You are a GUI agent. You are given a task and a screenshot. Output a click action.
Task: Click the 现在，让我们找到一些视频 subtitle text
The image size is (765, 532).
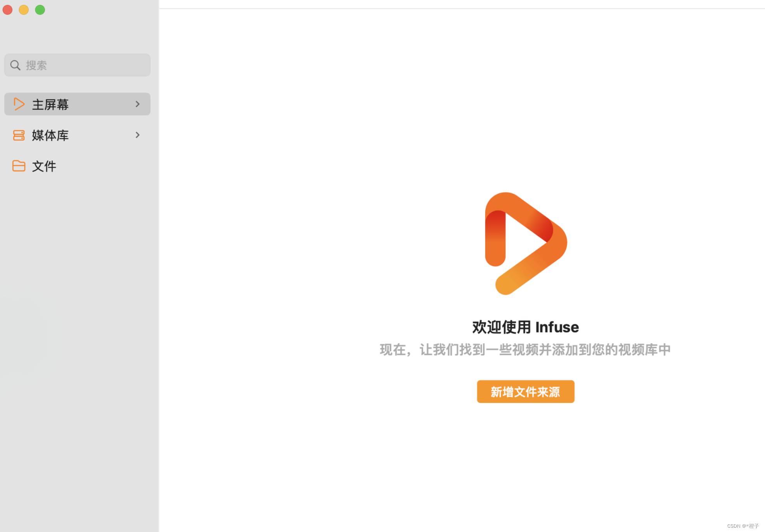pyautogui.click(x=526, y=350)
